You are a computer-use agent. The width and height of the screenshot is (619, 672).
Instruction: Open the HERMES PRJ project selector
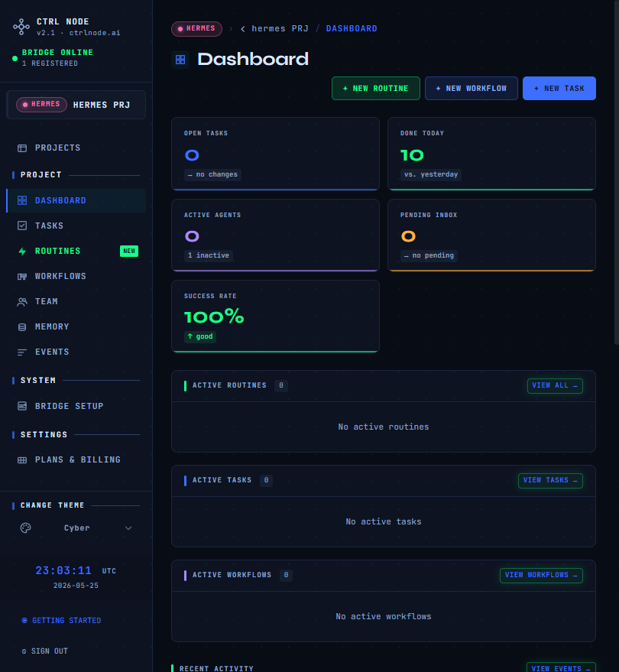coord(76,105)
